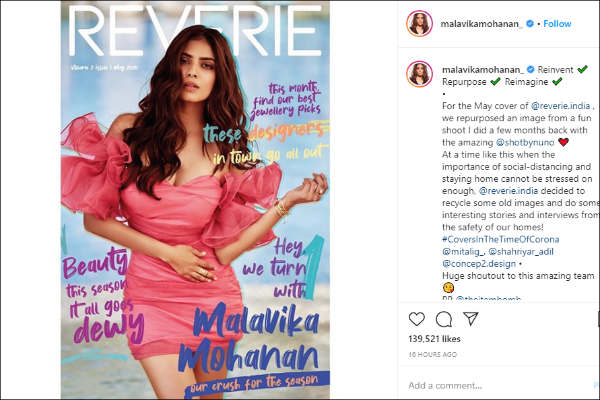Open the #CoversInTheTimeOfCorona hashtag
Viewport: 600px width, 400px height.
pyautogui.click(x=501, y=240)
